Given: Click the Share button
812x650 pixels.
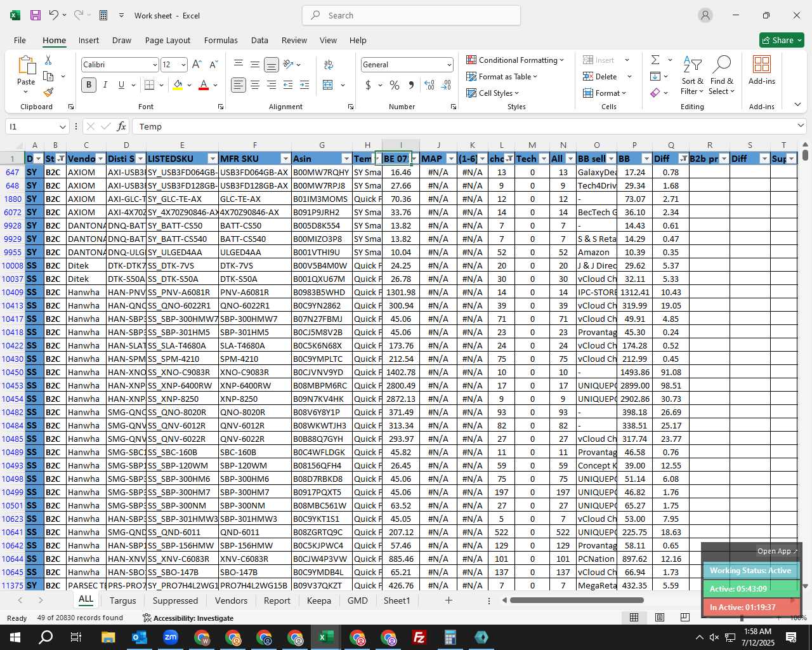Looking at the screenshot, I should click(x=782, y=40).
